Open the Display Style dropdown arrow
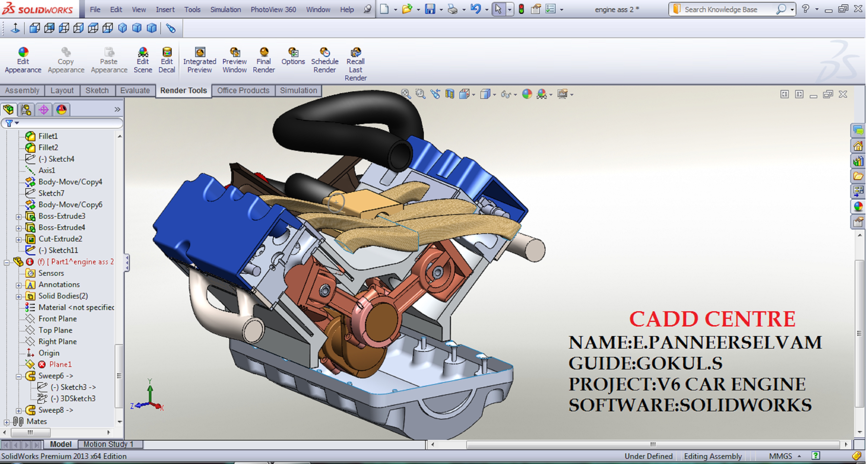Screen dimensions: 868x464 pyautogui.click(x=494, y=95)
